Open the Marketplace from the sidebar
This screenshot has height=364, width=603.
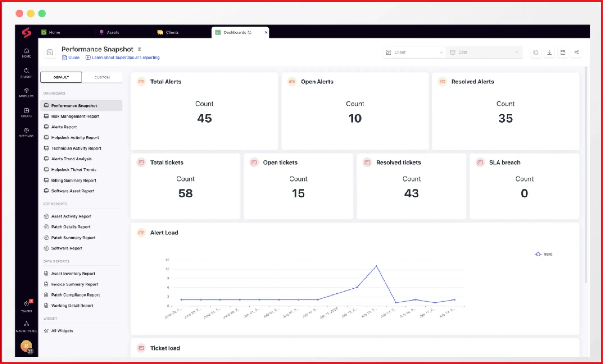point(26,326)
